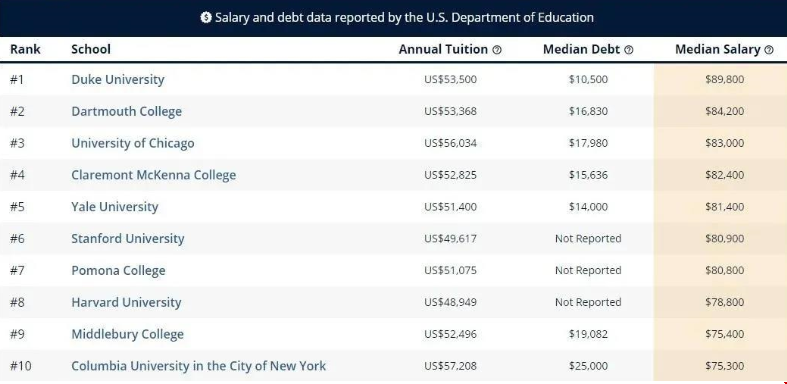Click the Median Debt help icon
Image resolution: width=787 pixels, height=384 pixels.
[x=628, y=50]
